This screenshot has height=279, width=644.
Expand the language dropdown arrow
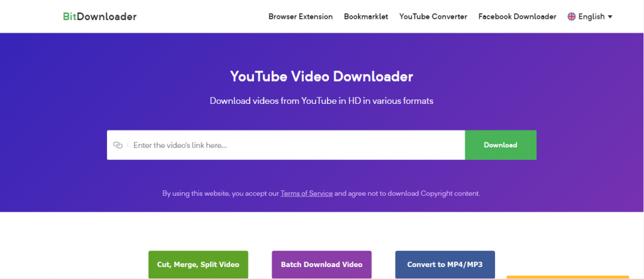[x=610, y=17]
